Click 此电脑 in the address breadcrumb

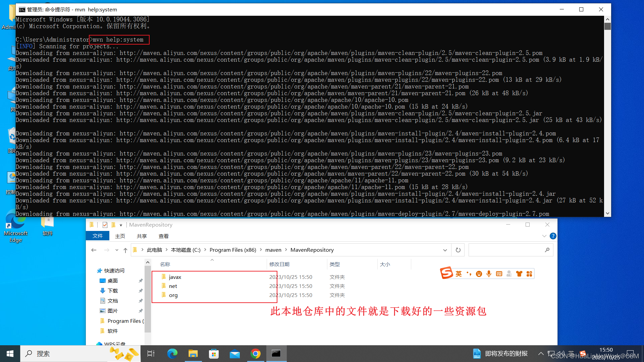pyautogui.click(x=154, y=250)
